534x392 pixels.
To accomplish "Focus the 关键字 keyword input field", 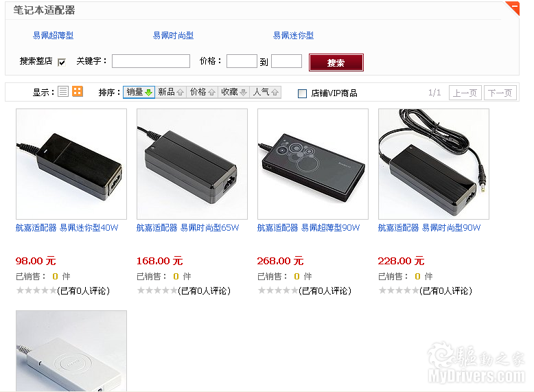I will [151, 61].
